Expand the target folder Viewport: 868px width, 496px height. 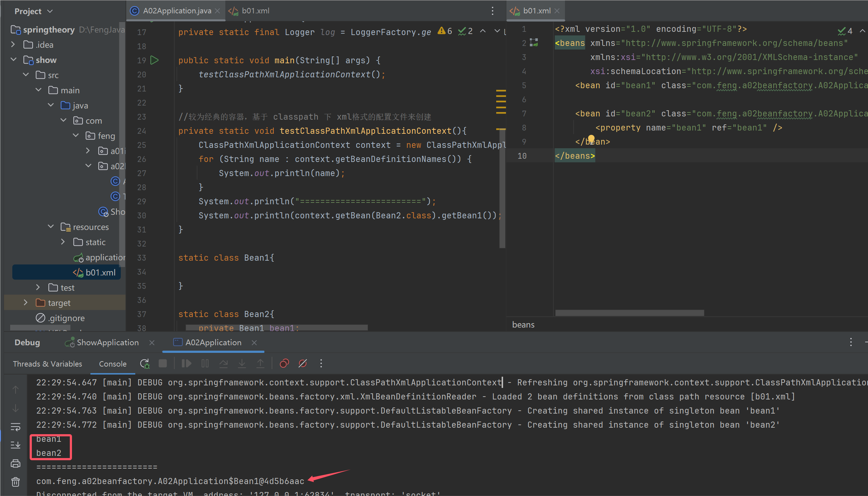[26, 303]
